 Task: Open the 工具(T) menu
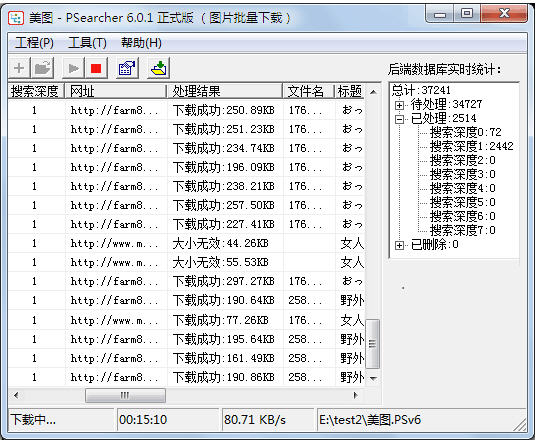tap(88, 43)
